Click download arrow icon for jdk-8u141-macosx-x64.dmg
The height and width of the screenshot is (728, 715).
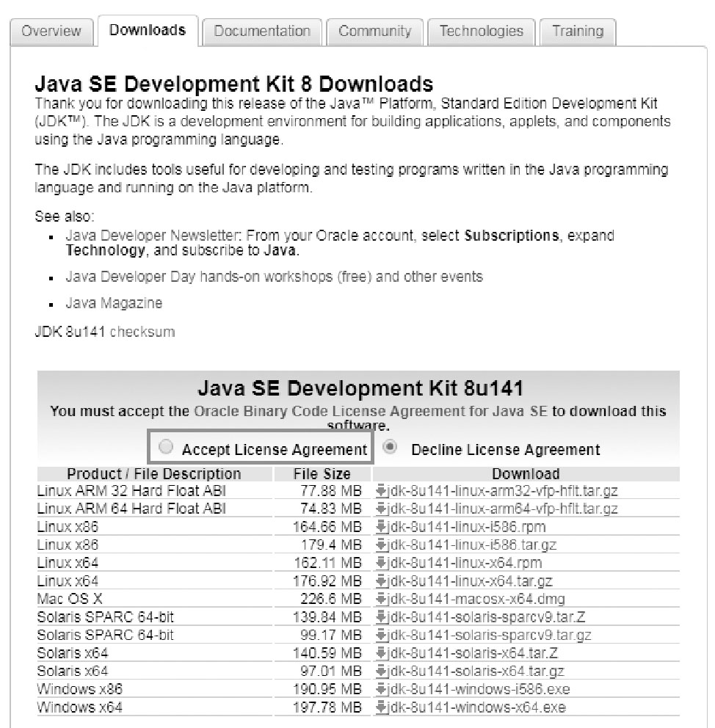pos(382,599)
